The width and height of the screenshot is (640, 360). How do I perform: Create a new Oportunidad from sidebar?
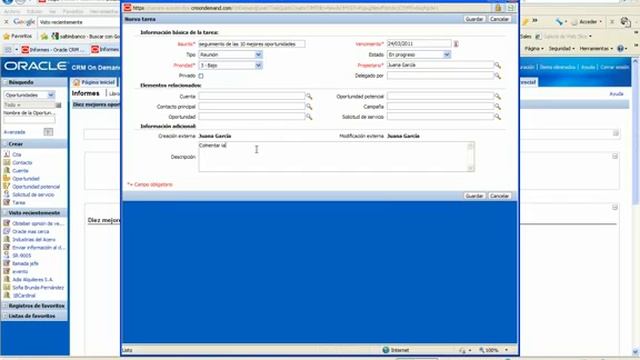pyautogui.click(x=26, y=179)
